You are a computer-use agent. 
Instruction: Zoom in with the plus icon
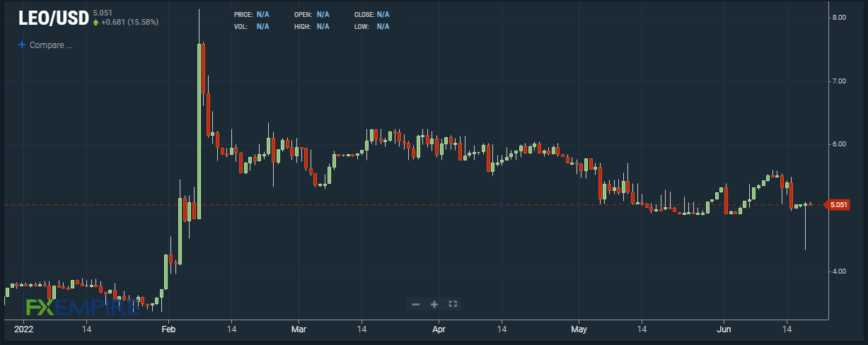pos(434,304)
